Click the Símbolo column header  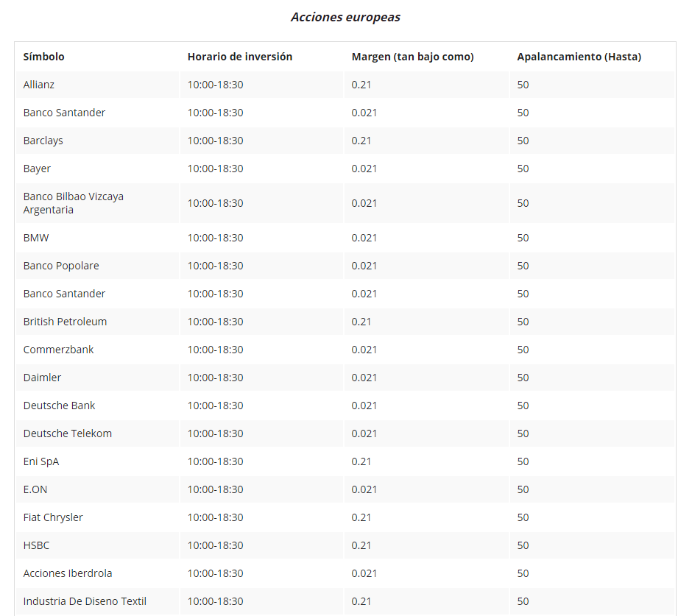click(x=43, y=57)
